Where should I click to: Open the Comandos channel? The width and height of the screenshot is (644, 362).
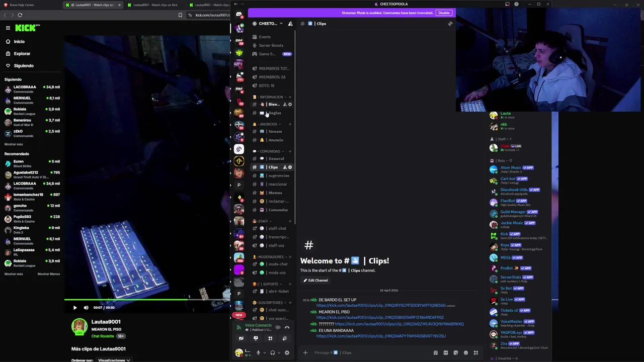pos(272,210)
